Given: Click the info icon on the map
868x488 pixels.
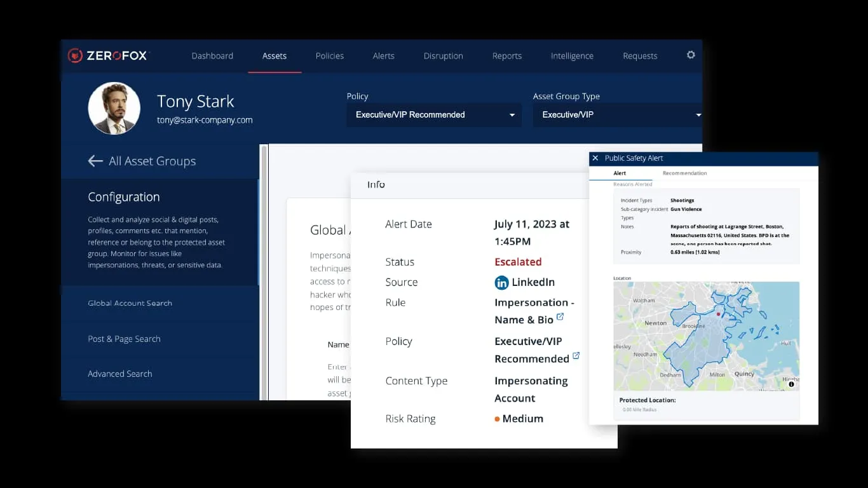Looking at the screenshot, I should tap(791, 384).
